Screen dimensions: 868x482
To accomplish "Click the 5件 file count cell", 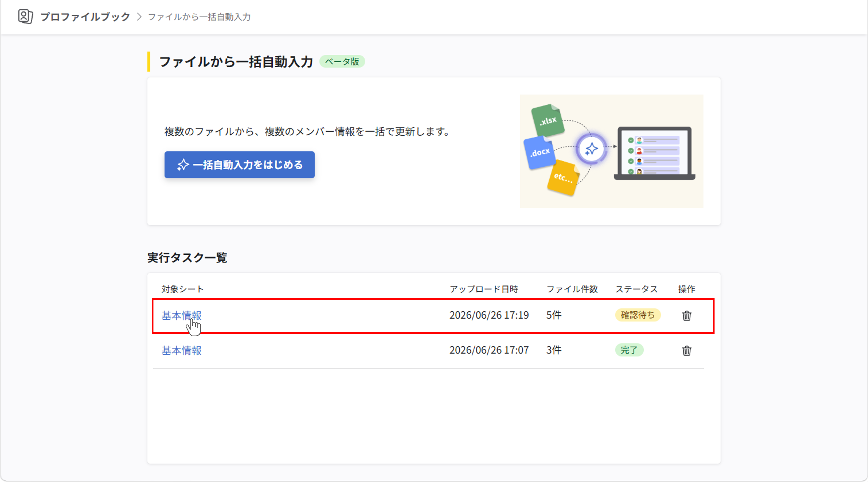I will tap(554, 315).
